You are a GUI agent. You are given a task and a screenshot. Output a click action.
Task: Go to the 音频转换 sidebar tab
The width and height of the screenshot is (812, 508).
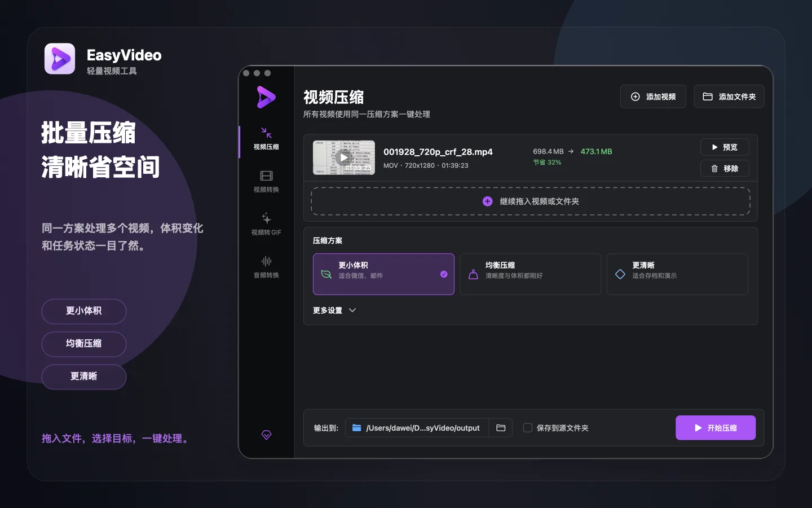[266, 267]
